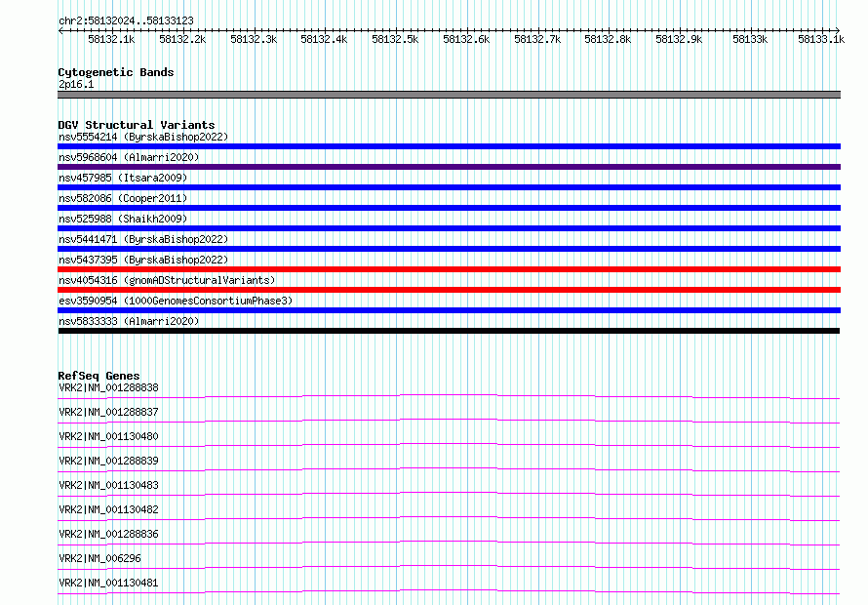Click the chr2:58132024..58133123 coordinate label
Screen dimensions: 868x605
(x=126, y=20)
